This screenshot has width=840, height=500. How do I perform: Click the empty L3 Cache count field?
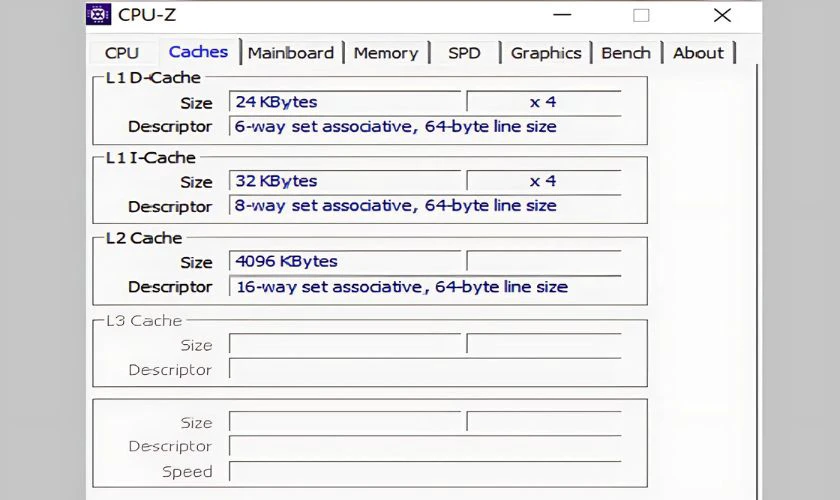(544, 344)
